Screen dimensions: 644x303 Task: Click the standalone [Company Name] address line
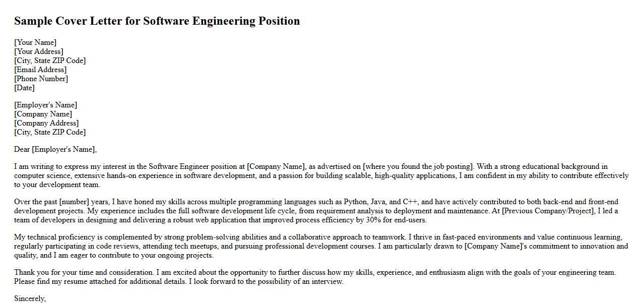(43, 114)
